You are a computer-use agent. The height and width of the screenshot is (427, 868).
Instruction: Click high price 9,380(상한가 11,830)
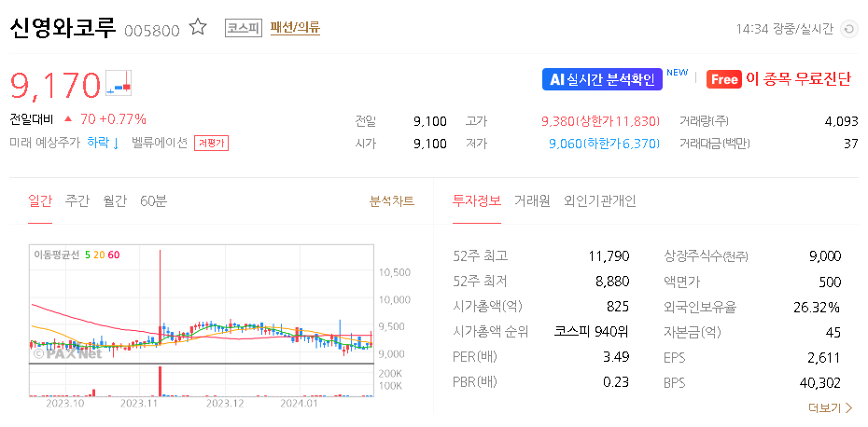point(600,121)
